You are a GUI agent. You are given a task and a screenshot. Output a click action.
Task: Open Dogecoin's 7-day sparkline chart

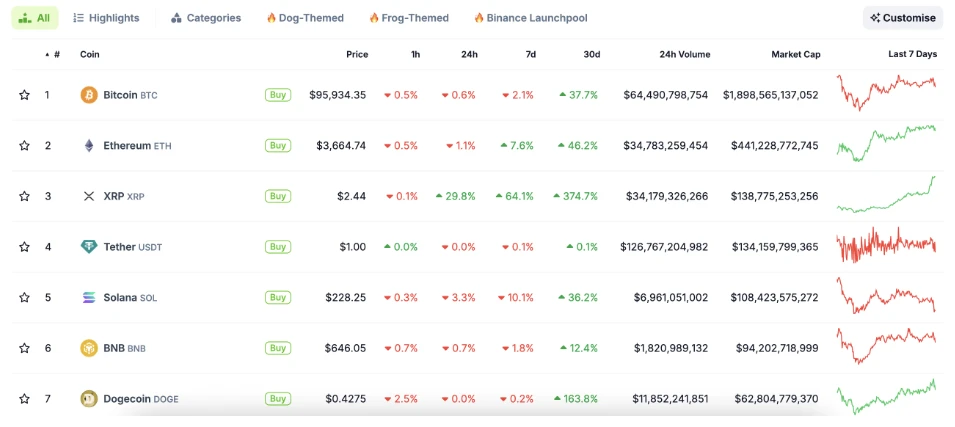(x=886, y=397)
